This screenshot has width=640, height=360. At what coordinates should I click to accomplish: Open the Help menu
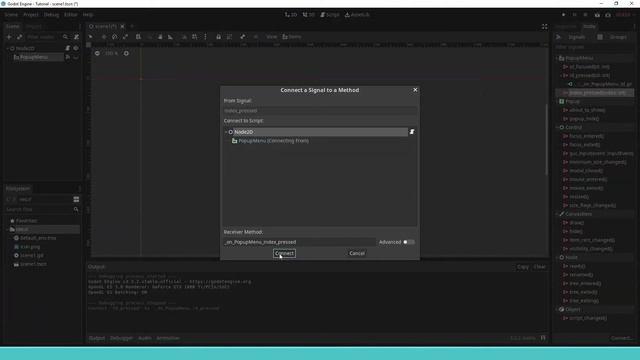(x=88, y=15)
